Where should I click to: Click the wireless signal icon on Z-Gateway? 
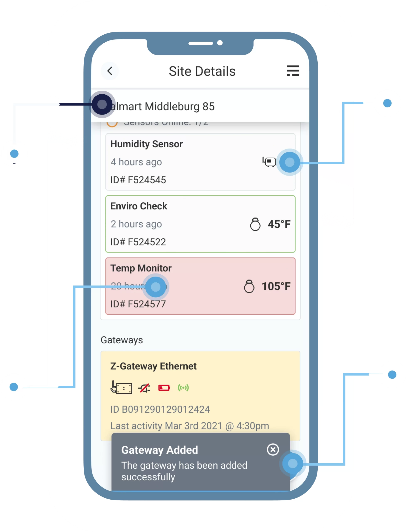coord(185,388)
